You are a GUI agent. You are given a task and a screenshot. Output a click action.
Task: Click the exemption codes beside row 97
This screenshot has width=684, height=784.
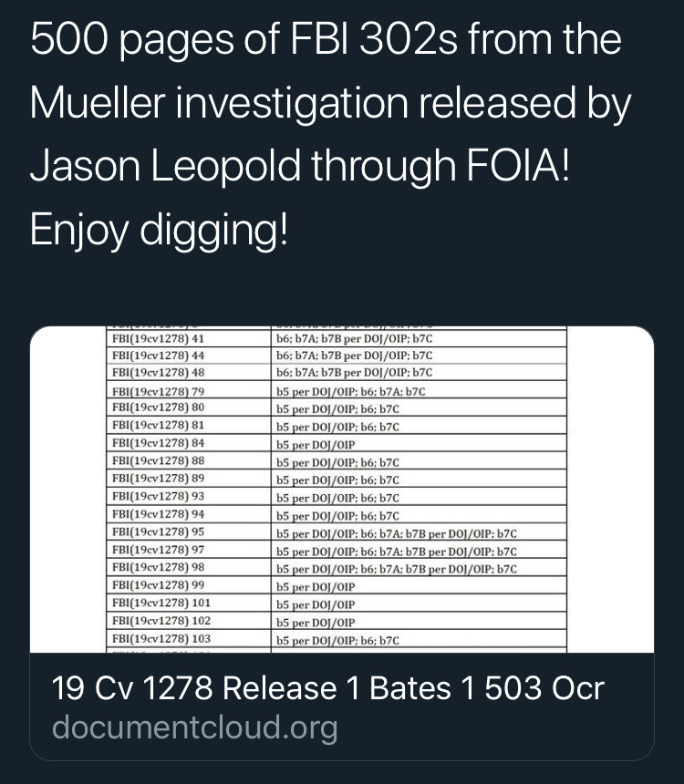(x=397, y=550)
